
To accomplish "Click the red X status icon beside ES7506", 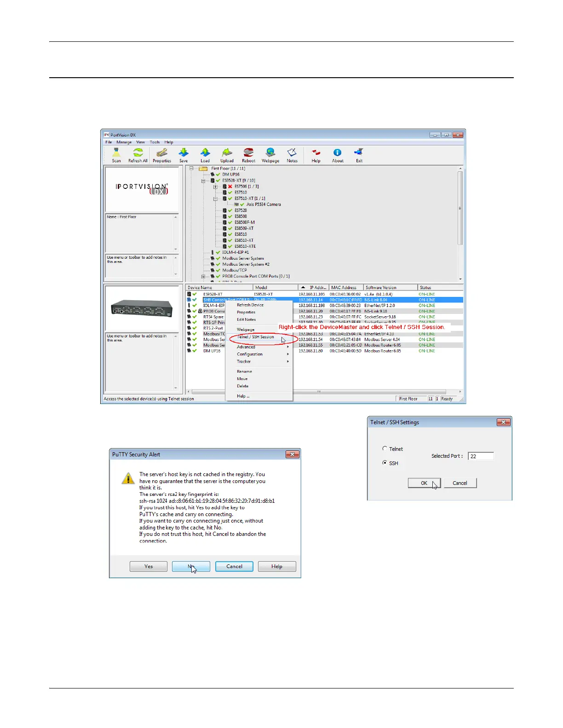I will click(230, 187).
